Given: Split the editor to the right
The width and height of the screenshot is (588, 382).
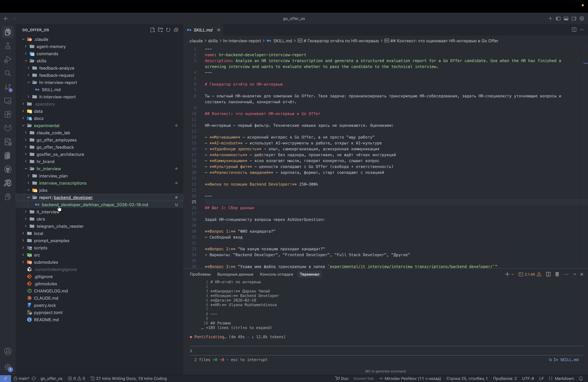Looking at the screenshot, I should click(574, 30).
